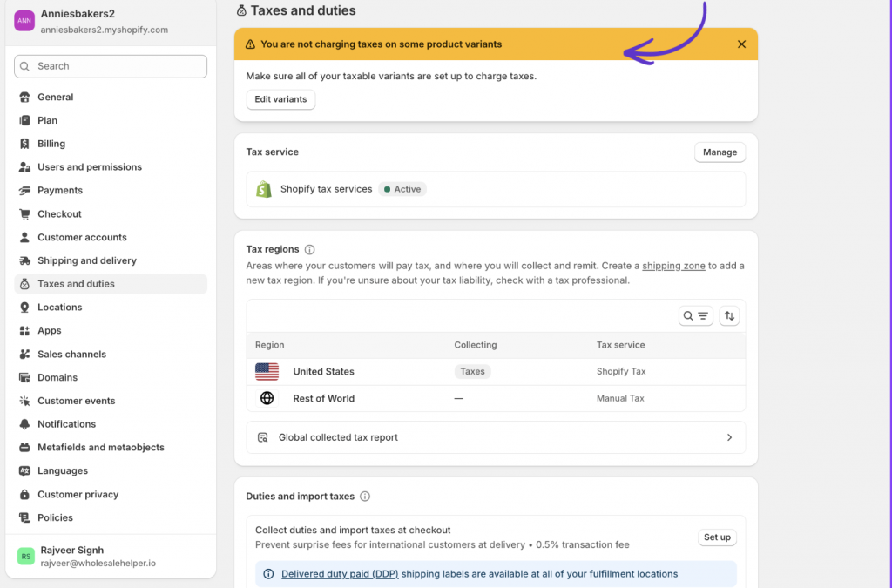Open General settings
The height and width of the screenshot is (588, 892).
pos(111,98)
